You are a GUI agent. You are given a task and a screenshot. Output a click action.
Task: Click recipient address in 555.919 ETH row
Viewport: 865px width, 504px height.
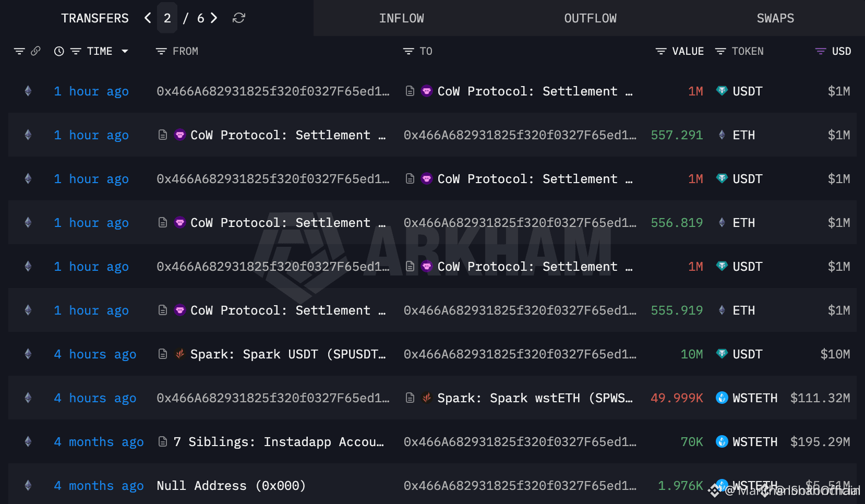520,310
